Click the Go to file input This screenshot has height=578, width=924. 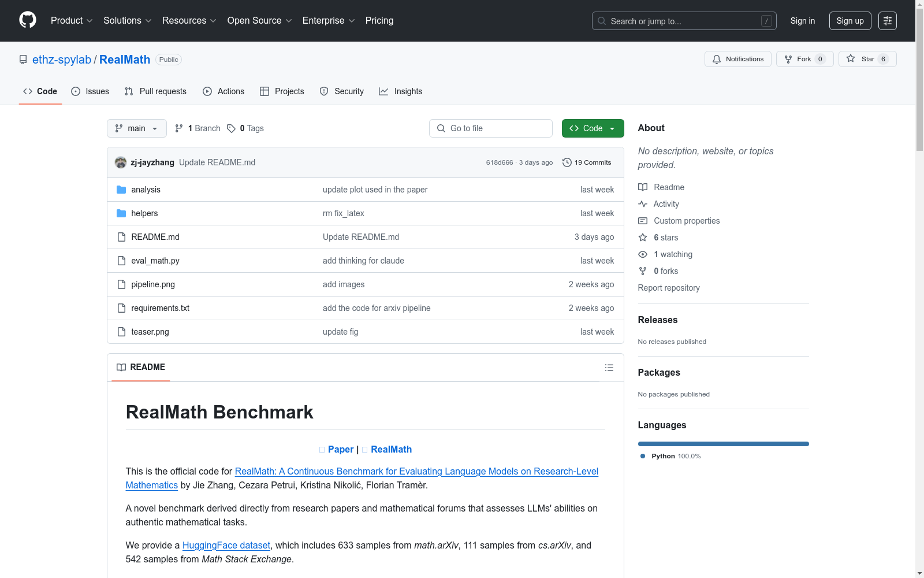pyautogui.click(x=491, y=128)
